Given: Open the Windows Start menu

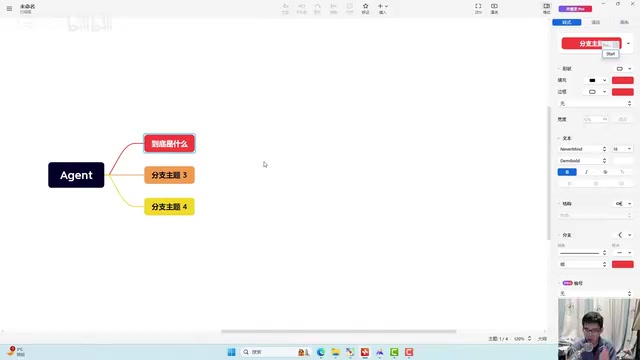Looking at the screenshot, I should point(231,352).
